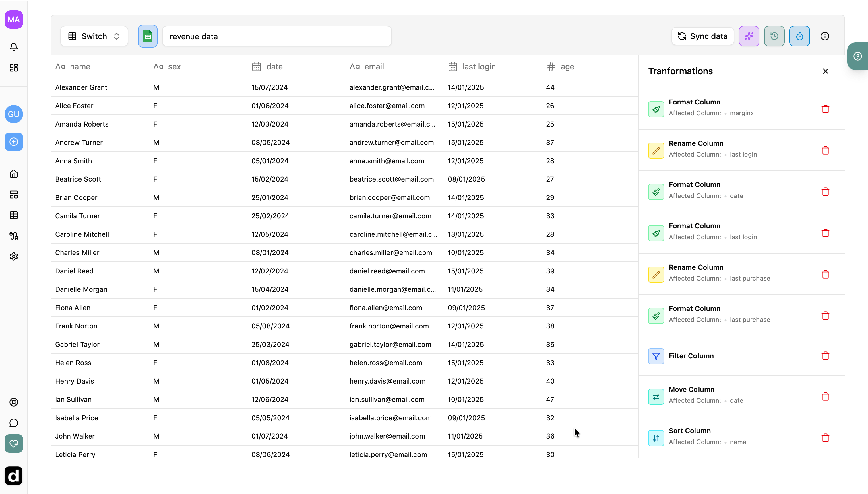
Task: Delete the Format Column last login transformation
Action: coord(825,233)
